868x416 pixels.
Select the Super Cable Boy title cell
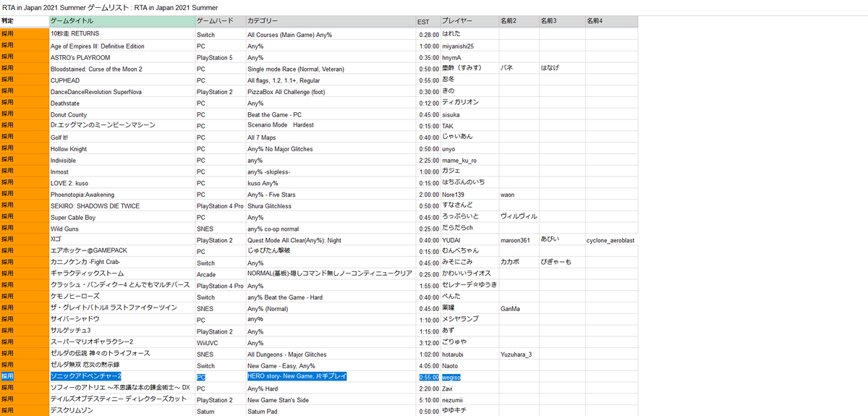(122, 217)
